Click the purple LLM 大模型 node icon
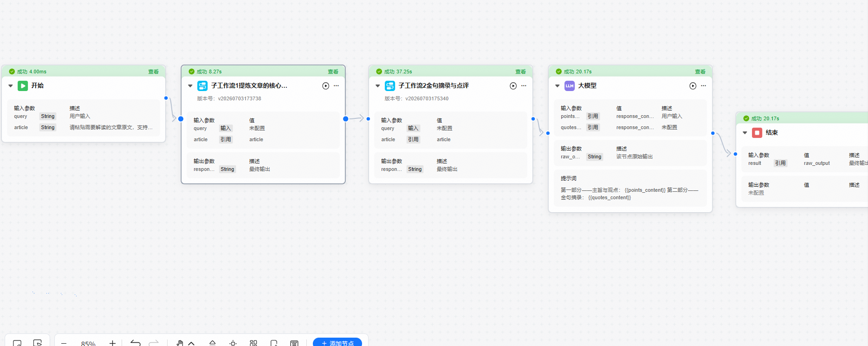The height and width of the screenshot is (346, 868). [x=570, y=86]
